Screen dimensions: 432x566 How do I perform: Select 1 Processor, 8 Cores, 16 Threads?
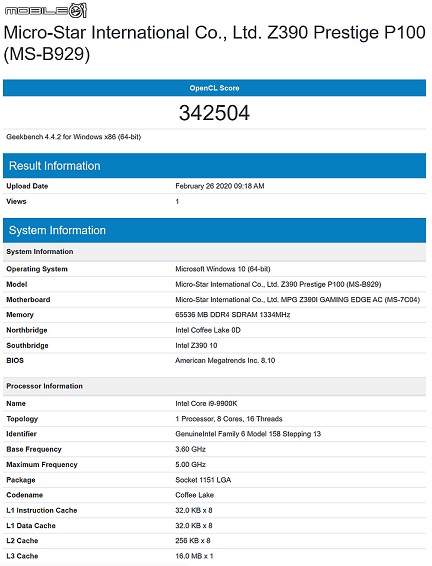(229, 419)
